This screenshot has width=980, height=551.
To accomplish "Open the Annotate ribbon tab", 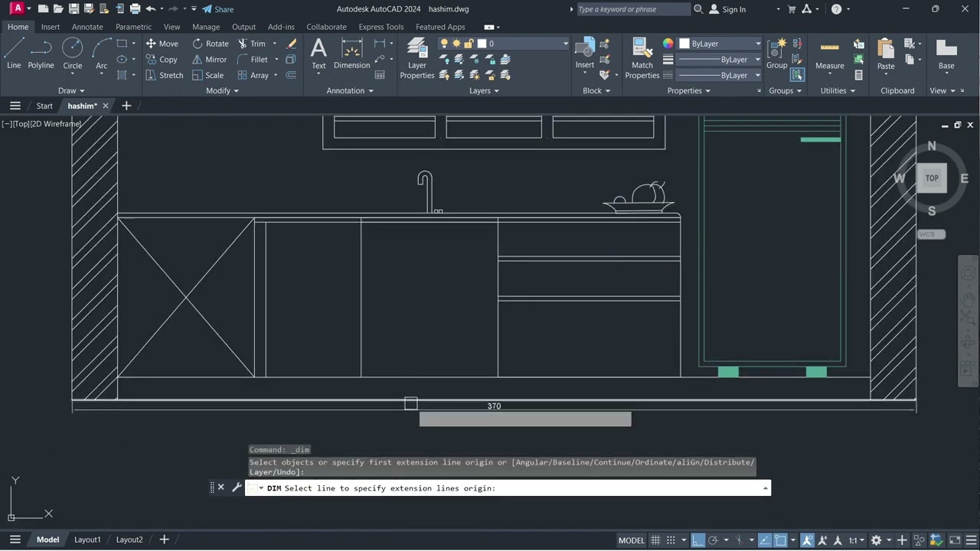I will pyautogui.click(x=87, y=27).
